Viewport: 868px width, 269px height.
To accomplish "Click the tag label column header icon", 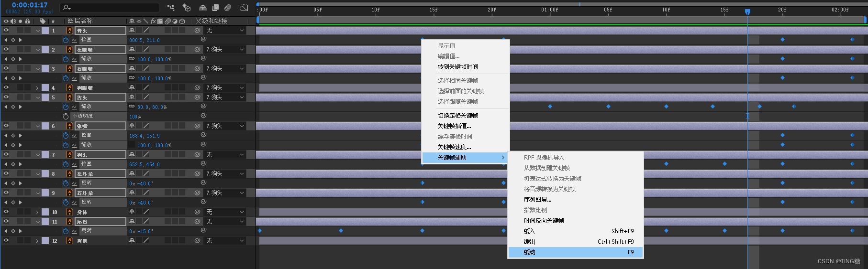I will pos(43,21).
